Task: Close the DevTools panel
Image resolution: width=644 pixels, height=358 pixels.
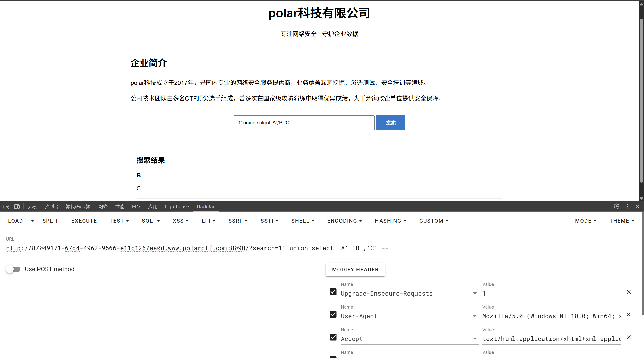Action: pyautogui.click(x=637, y=206)
